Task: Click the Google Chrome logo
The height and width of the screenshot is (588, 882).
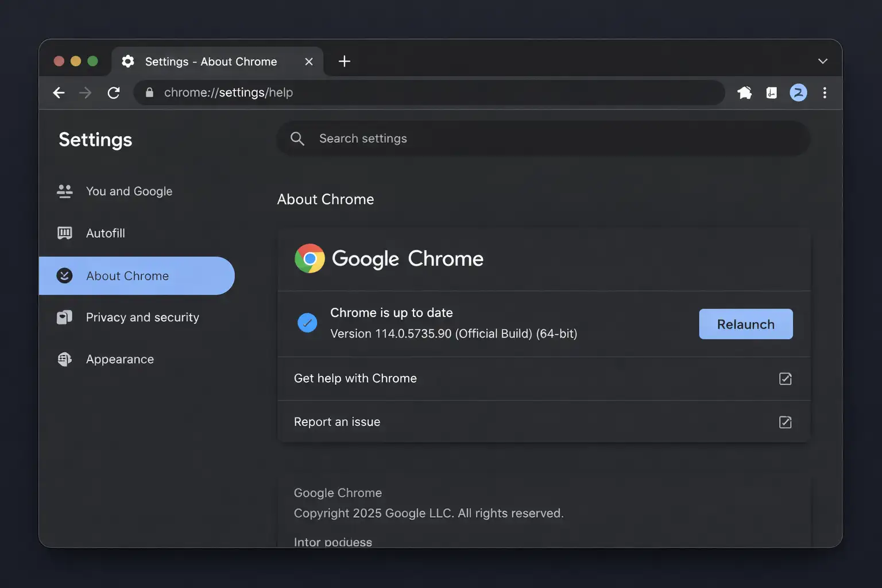Action: click(x=310, y=258)
